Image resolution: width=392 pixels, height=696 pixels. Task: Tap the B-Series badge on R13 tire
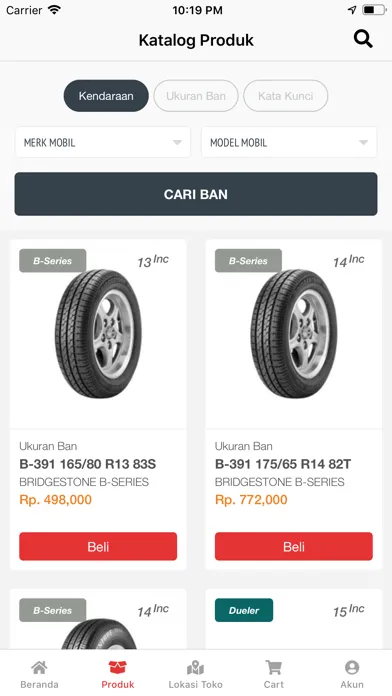pyautogui.click(x=52, y=261)
